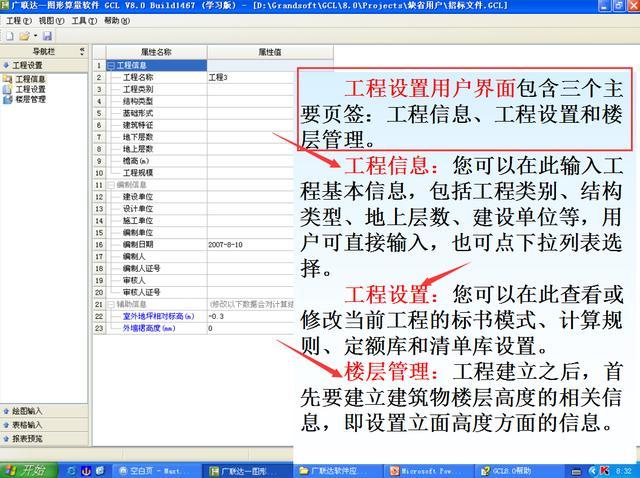Click the 工程名称 value field 工程3

(x=250, y=77)
